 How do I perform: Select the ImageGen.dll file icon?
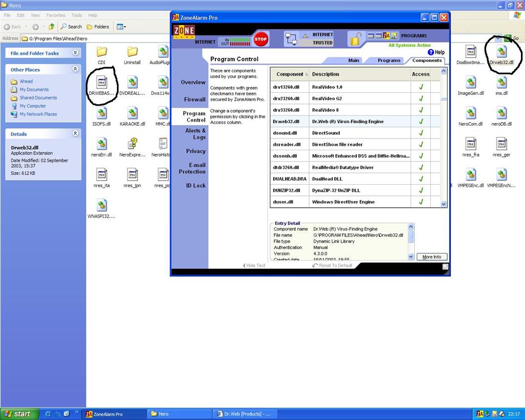471,83
